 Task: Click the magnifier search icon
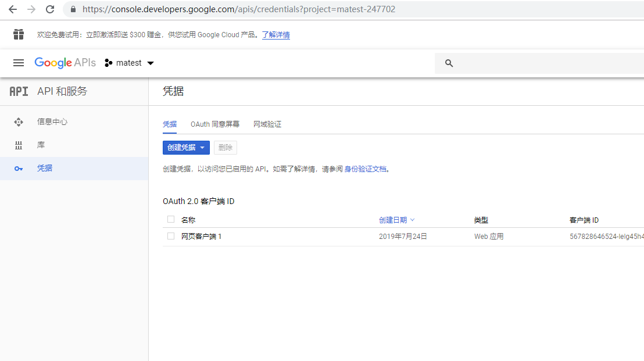[x=449, y=63]
